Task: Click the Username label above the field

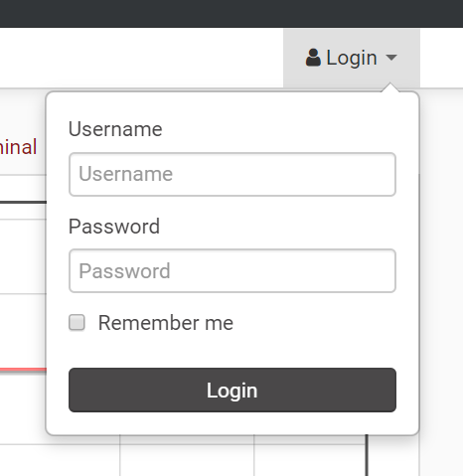Action: pyautogui.click(x=115, y=129)
